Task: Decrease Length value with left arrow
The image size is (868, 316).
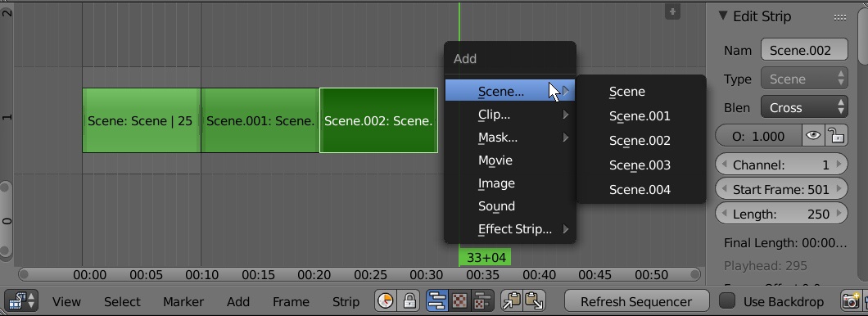Action: 723,214
